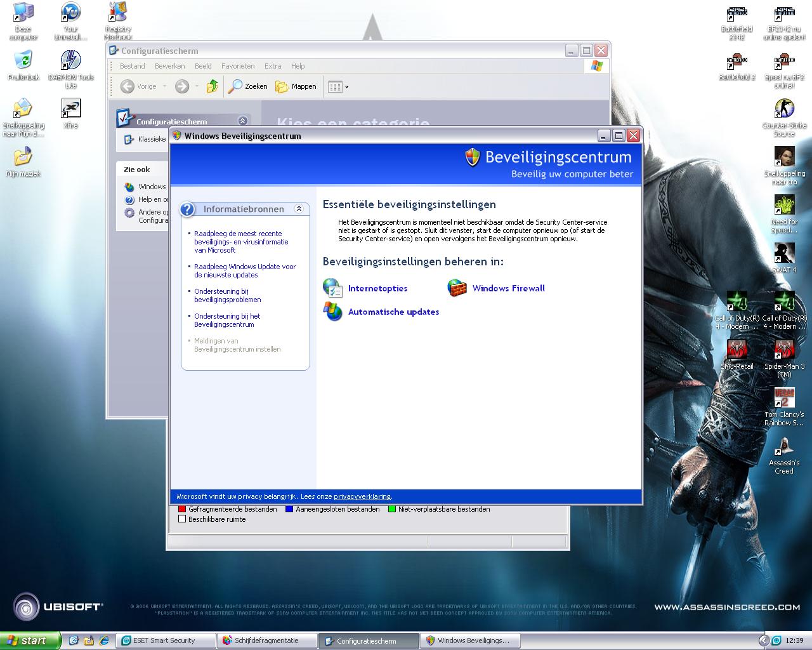Go up one folder level

pyautogui.click(x=213, y=86)
